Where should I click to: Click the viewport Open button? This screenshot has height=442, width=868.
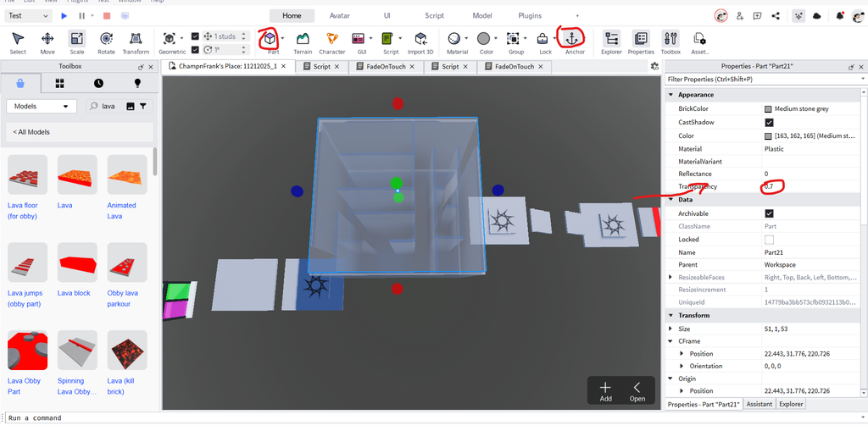(x=637, y=391)
